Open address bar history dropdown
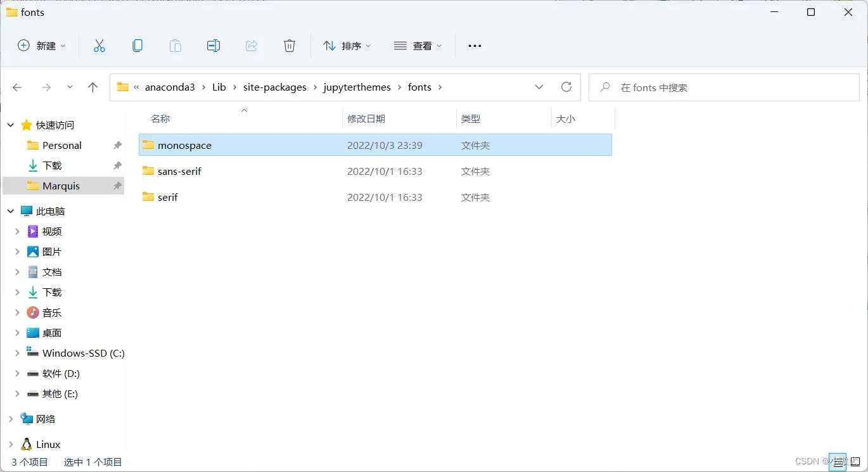 (x=539, y=87)
